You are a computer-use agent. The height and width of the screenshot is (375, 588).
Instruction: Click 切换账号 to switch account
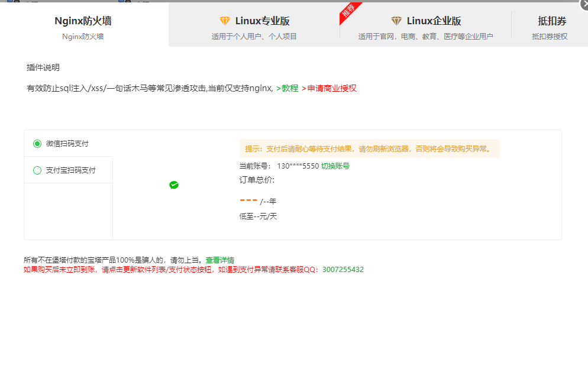click(x=335, y=166)
